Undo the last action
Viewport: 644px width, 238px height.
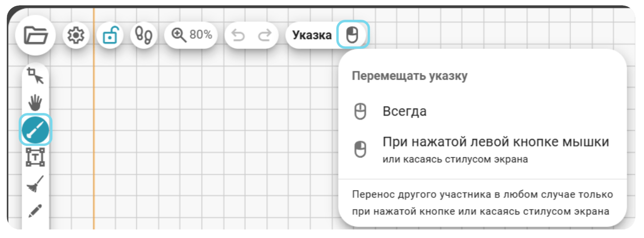point(238,35)
